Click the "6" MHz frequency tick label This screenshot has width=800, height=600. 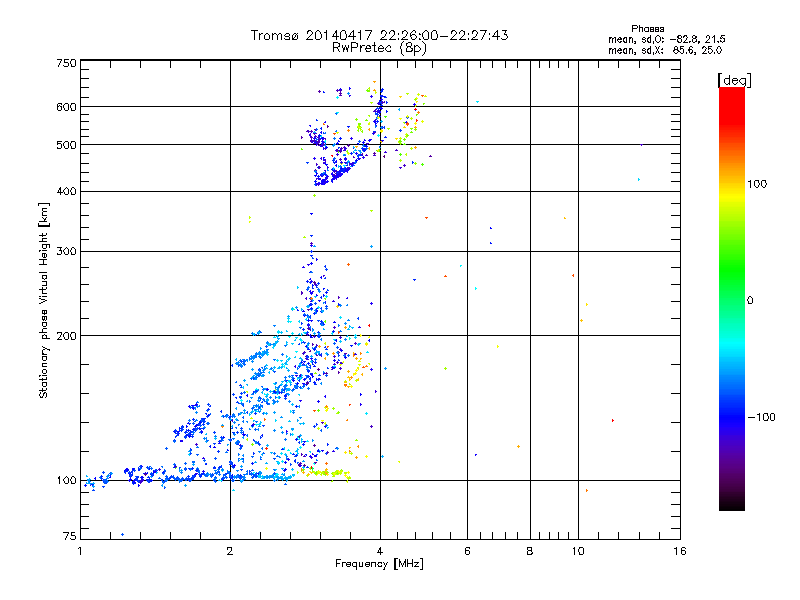coord(467,551)
